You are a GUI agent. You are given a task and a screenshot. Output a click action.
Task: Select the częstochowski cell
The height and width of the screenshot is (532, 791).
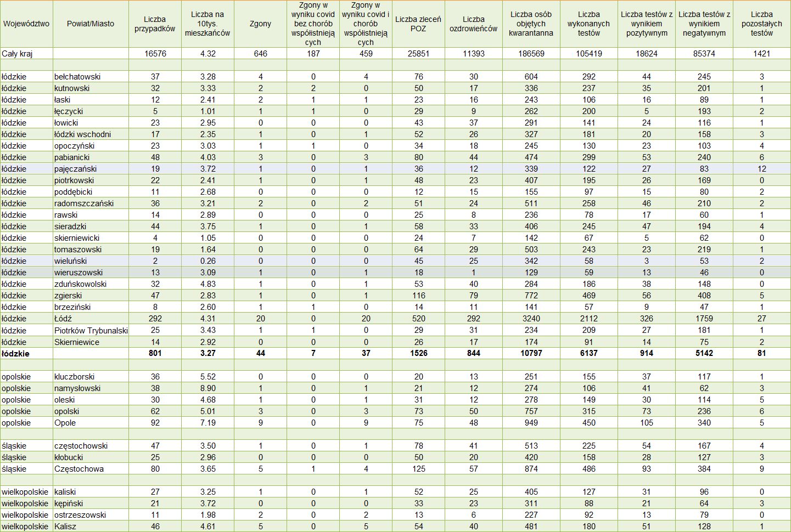[x=91, y=446]
